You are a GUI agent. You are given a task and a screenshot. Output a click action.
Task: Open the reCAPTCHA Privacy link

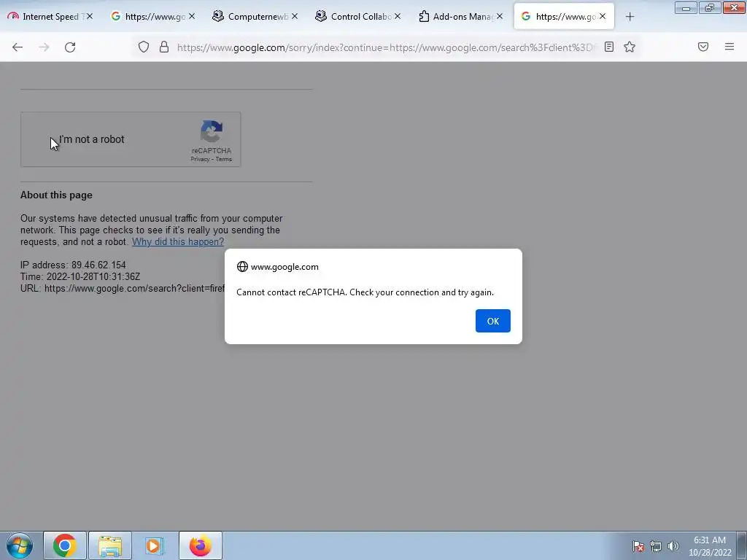tap(200, 159)
